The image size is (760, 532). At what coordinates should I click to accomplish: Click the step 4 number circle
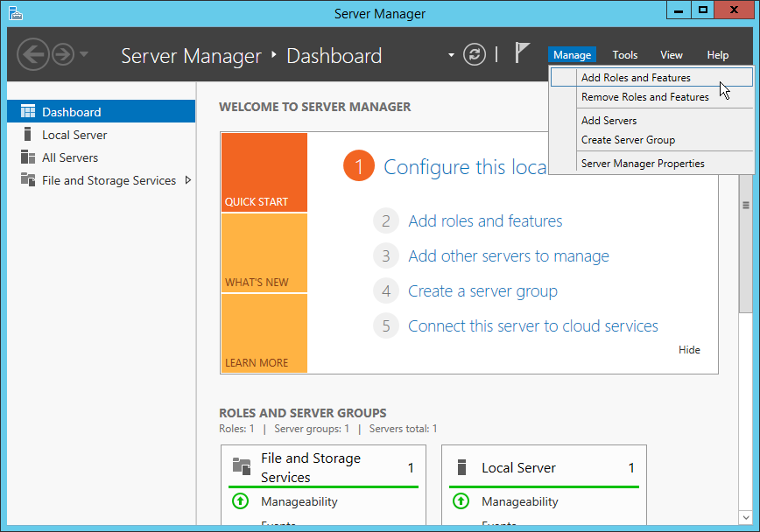(386, 290)
